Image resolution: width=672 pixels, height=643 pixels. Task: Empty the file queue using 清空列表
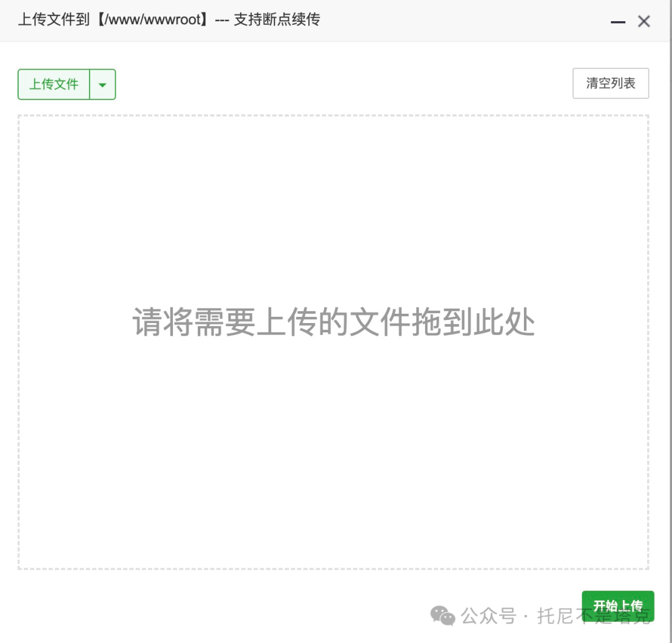coord(611,83)
